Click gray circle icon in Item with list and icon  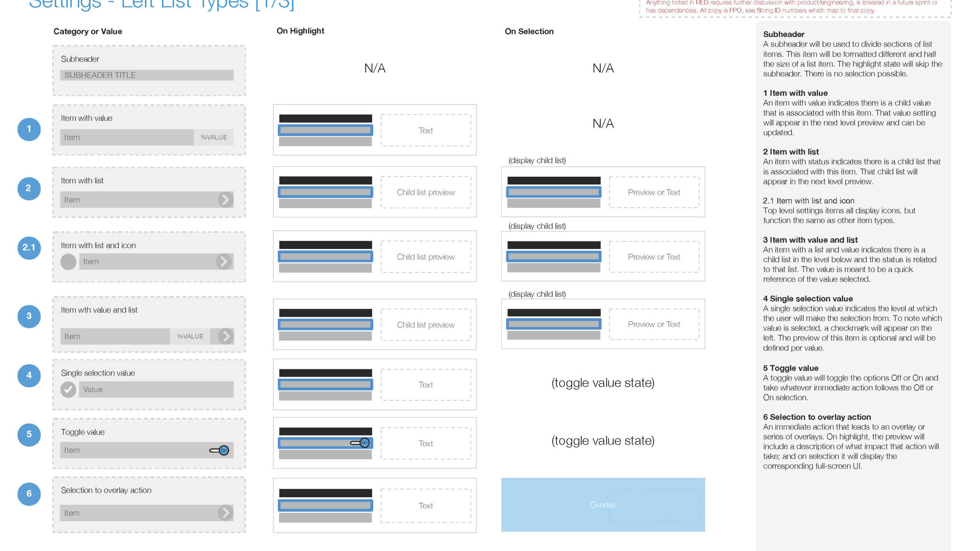pyautogui.click(x=69, y=262)
